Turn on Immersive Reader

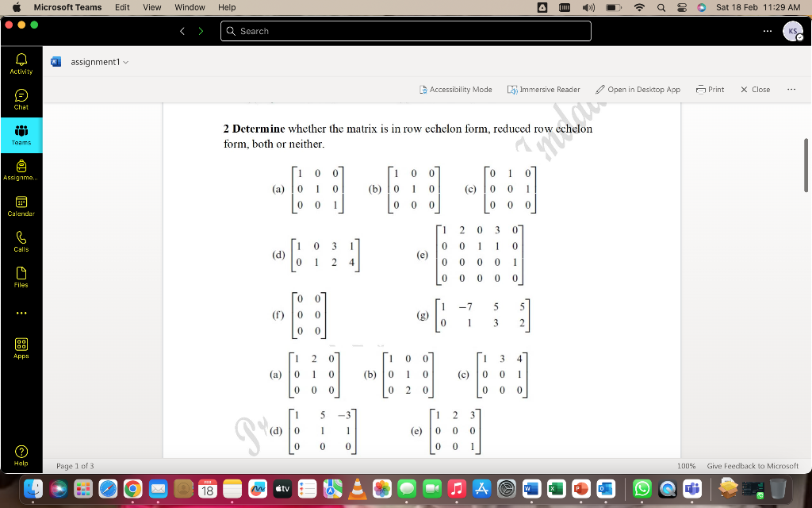point(544,90)
